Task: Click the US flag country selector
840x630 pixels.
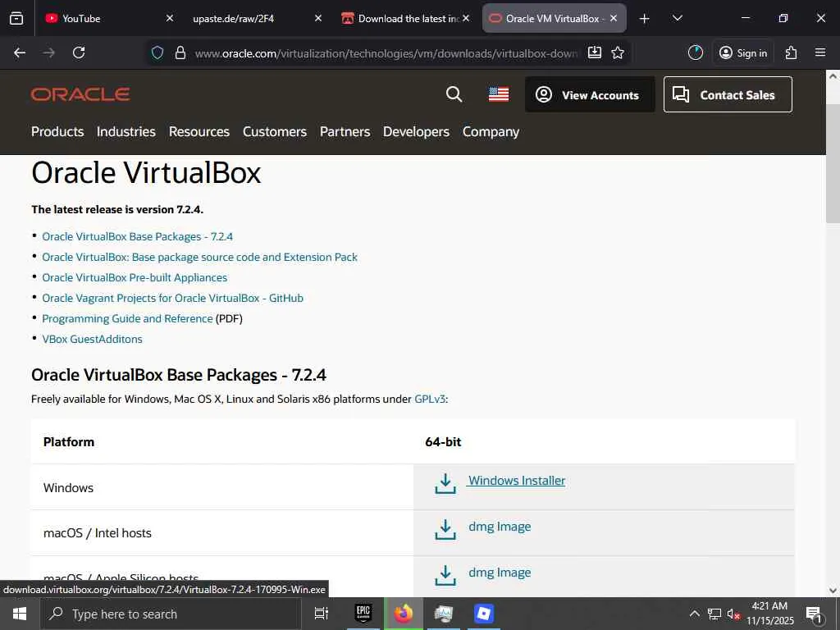Action: pyautogui.click(x=499, y=95)
